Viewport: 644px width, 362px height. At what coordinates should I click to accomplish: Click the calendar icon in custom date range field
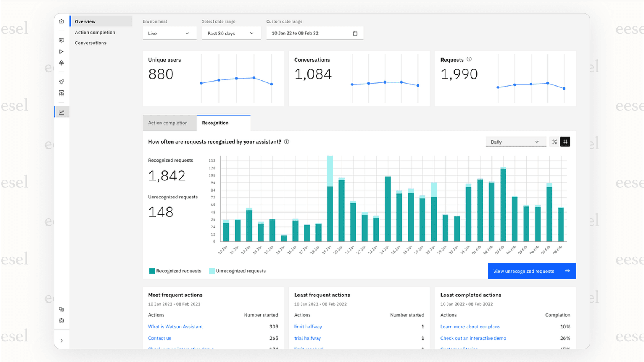click(x=355, y=33)
